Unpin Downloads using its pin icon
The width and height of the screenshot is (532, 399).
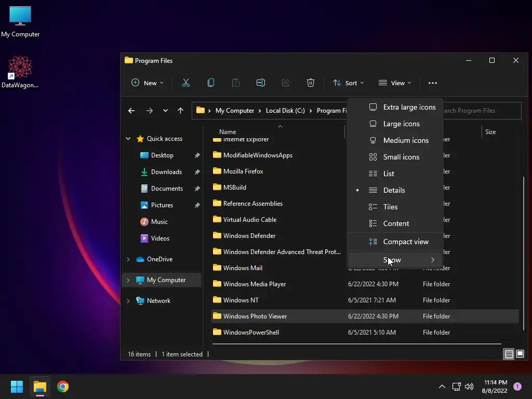click(x=197, y=172)
